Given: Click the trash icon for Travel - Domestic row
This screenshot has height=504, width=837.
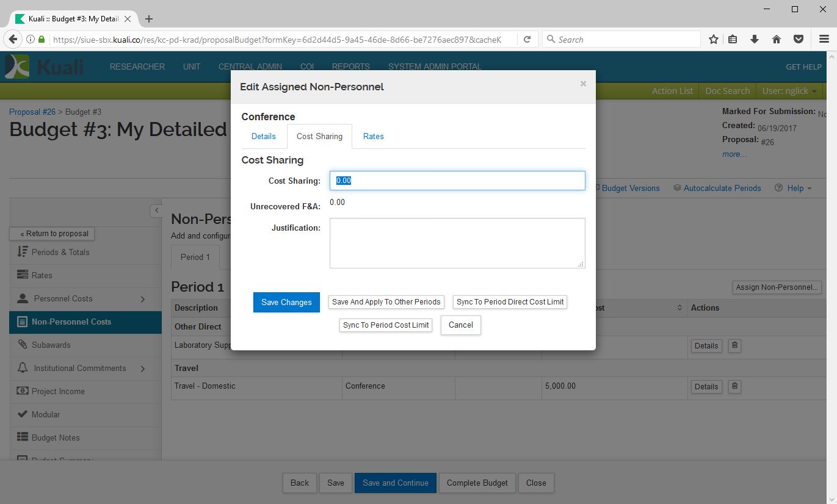Looking at the screenshot, I should pyautogui.click(x=734, y=386).
